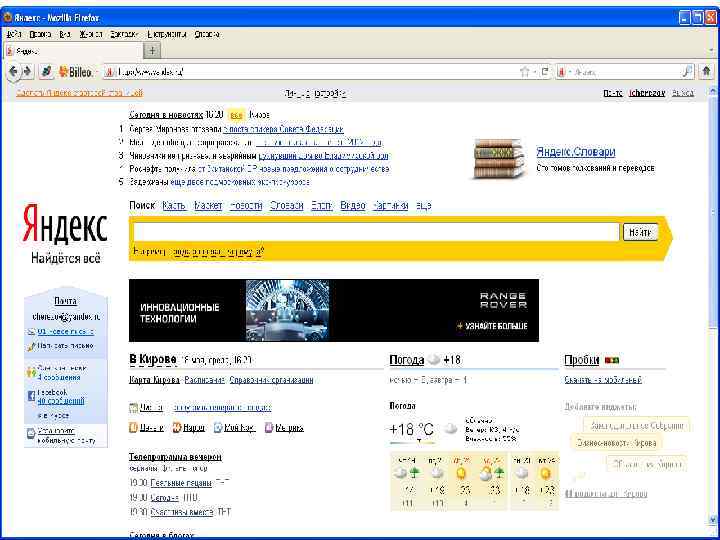The width and height of the screenshot is (720, 540).
Task: Click the mobile mail phone icon
Action: (31, 434)
